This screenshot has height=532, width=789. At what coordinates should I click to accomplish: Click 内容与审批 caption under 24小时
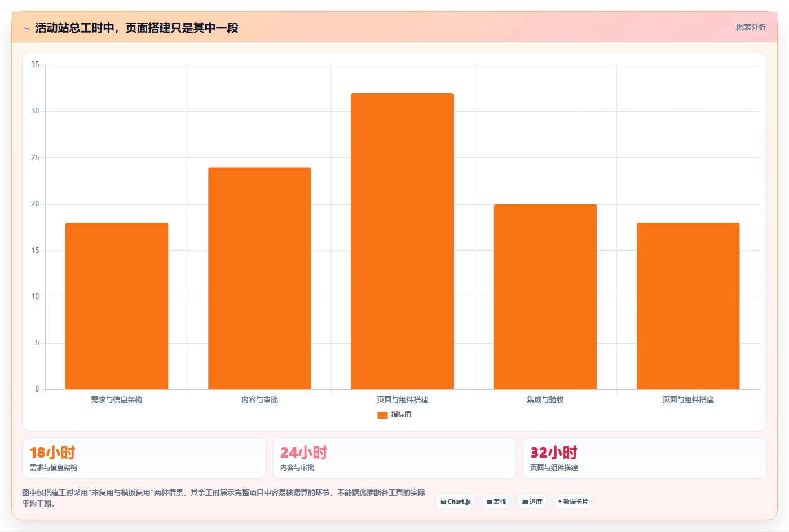tap(297, 468)
